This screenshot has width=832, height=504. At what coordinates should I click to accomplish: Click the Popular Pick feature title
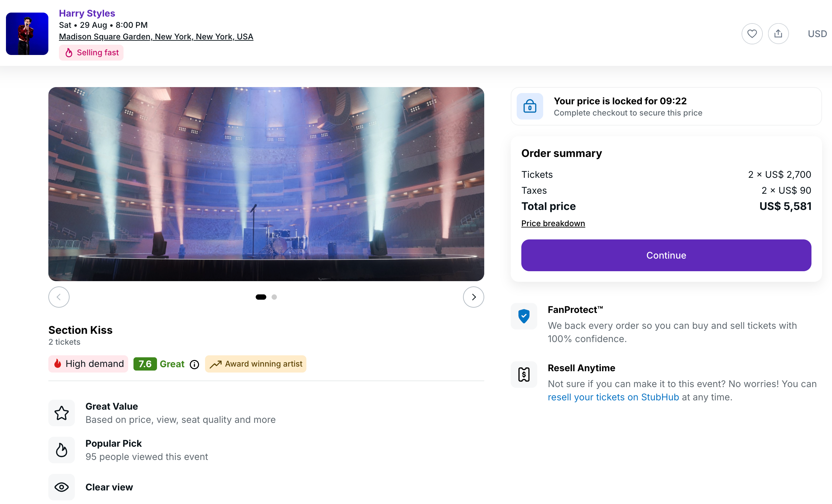(x=114, y=444)
